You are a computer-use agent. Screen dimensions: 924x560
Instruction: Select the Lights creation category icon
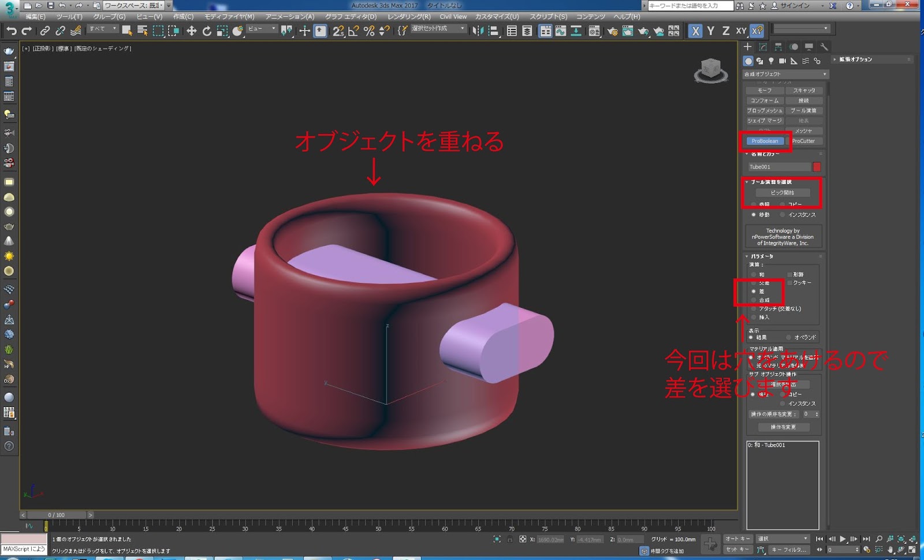point(771,61)
